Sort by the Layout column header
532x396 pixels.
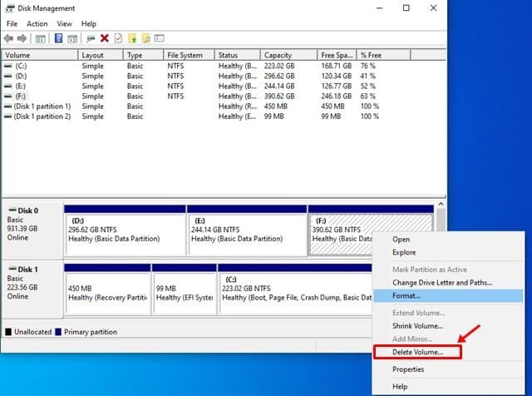101,55
